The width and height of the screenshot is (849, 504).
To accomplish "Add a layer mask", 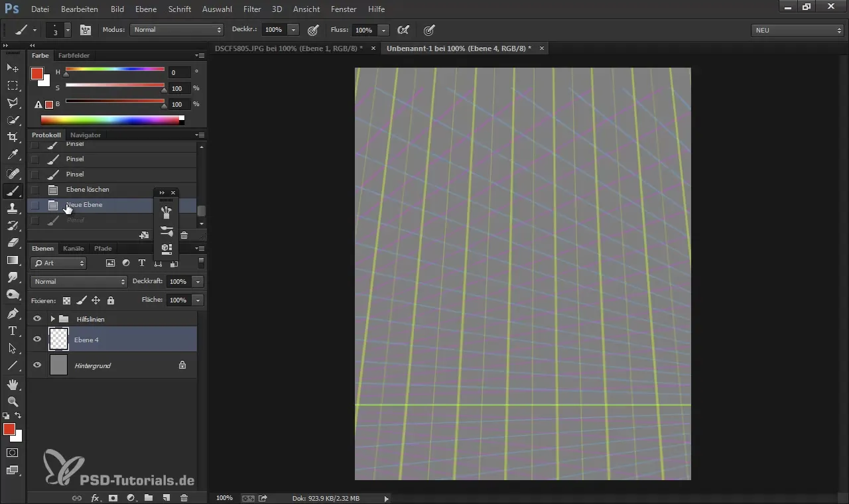I will pyautogui.click(x=113, y=497).
